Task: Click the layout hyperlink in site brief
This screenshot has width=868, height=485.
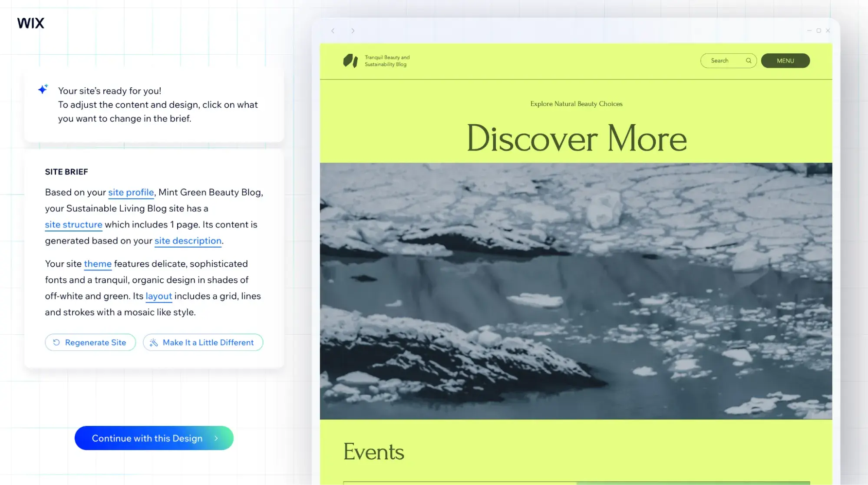Action: pos(158,296)
